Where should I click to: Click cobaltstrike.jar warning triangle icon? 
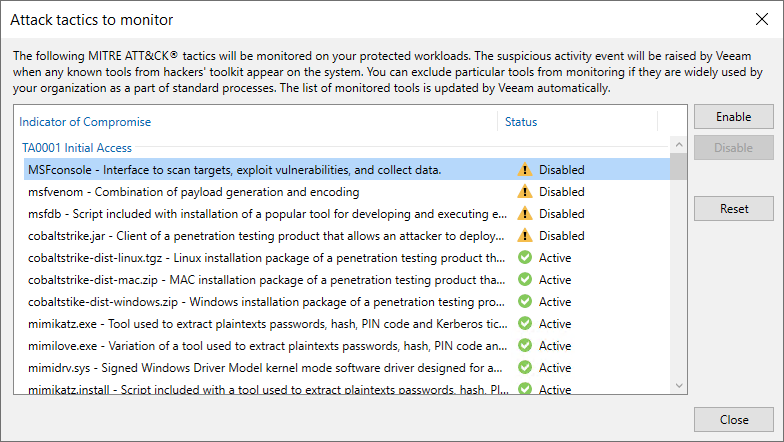click(x=525, y=236)
